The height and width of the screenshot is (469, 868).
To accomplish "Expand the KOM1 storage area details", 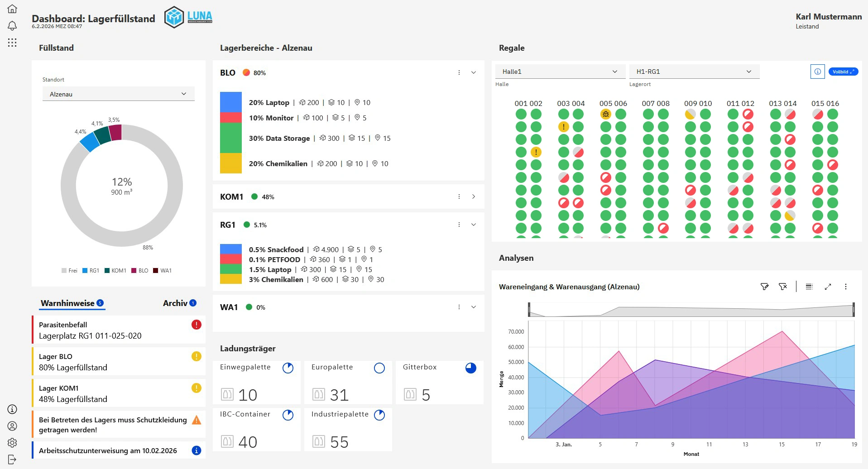I will [474, 196].
